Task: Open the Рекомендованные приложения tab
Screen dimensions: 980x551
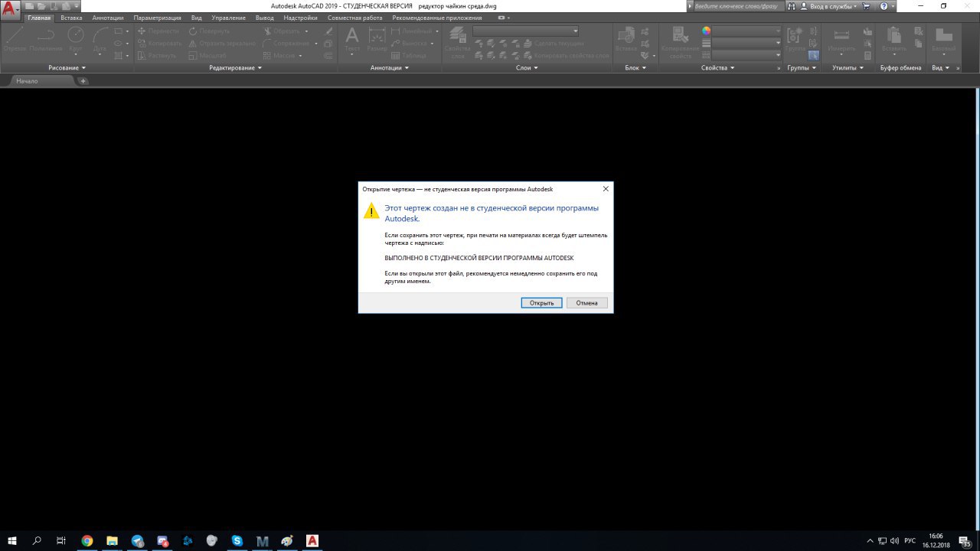Action: [438, 18]
